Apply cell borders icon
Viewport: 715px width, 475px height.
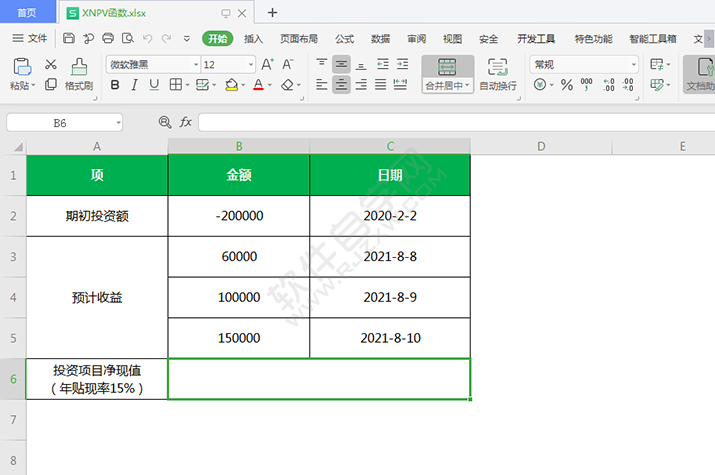pos(176,85)
